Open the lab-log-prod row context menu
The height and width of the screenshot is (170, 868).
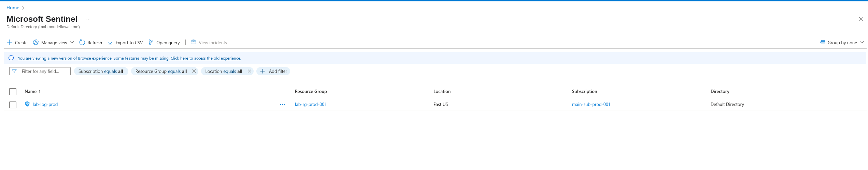[283, 105]
